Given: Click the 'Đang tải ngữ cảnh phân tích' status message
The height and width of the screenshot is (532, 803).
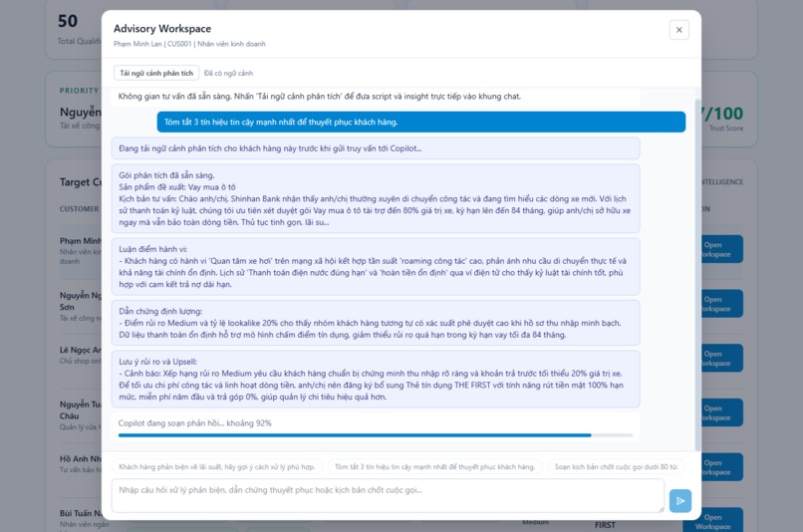Looking at the screenshot, I should pyautogui.click(x=376, y=148).
